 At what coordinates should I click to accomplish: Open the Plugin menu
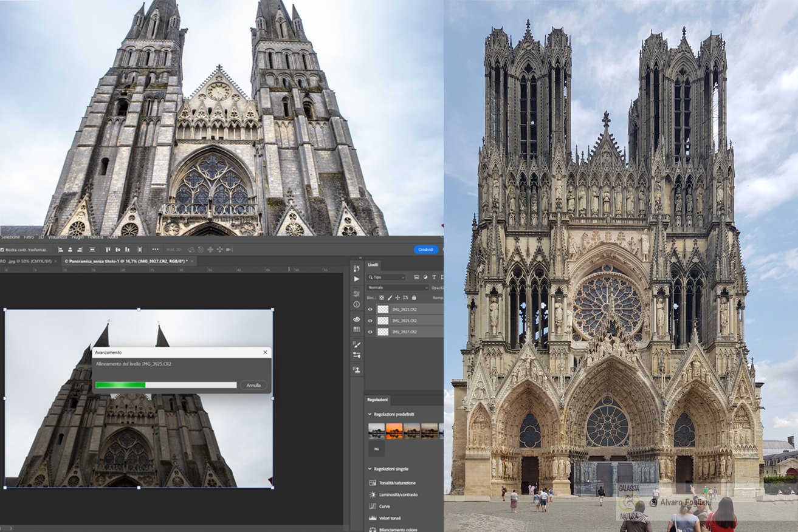(x=77, y=237)
